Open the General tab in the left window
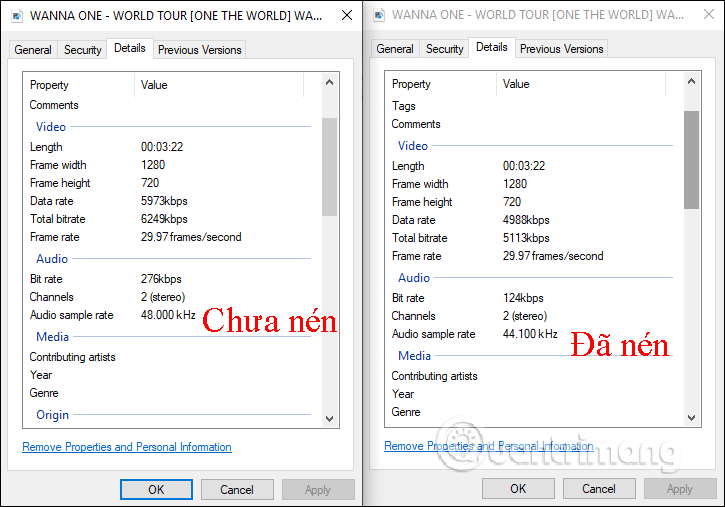Screen dimensions: 725x507 (33, 50)
